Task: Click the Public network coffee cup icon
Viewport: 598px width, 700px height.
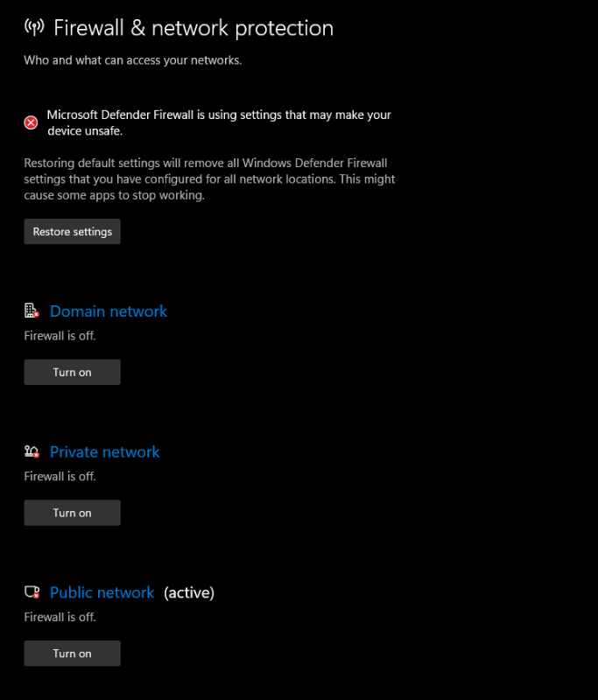Action: tap(32, 592)
